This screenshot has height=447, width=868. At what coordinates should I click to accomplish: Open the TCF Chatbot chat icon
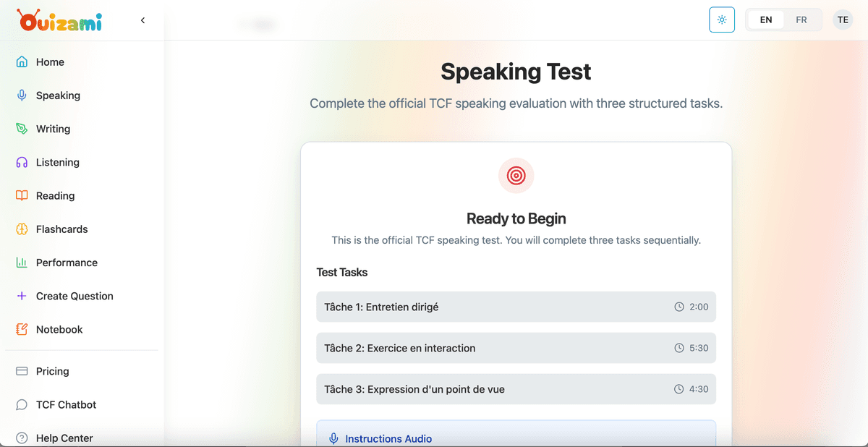click(22, 404)
